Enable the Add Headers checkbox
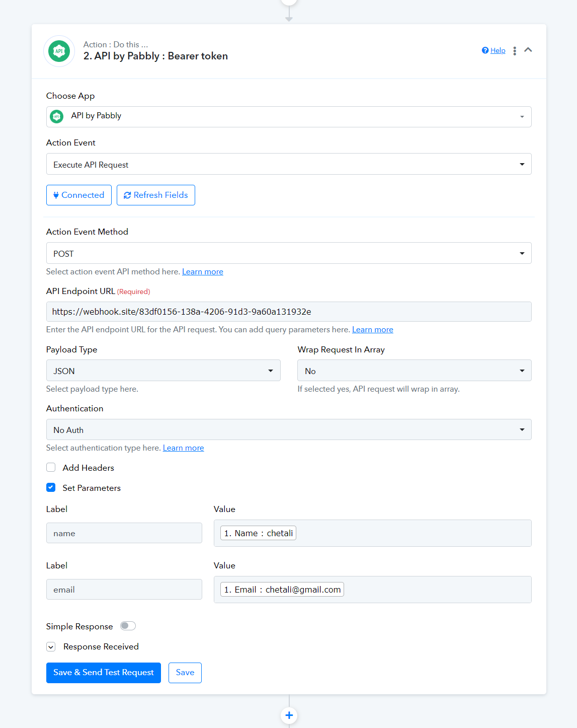577x728 pixels. pos(51,467)
